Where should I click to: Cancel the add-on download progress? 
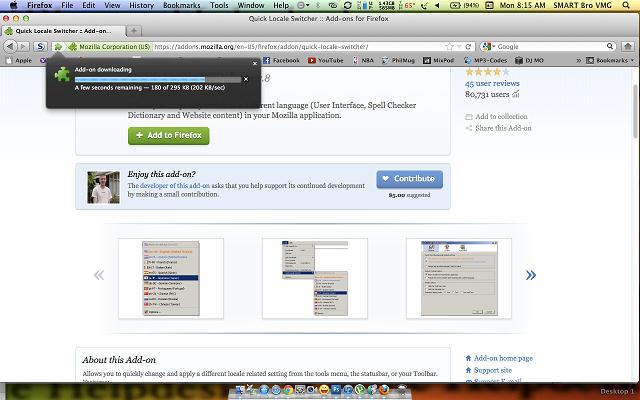(x=246, y=79)
